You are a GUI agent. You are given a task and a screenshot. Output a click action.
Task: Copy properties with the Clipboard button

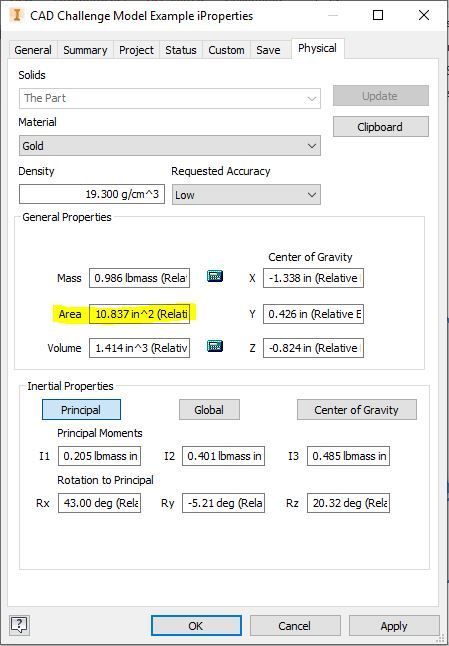click(381, 126)
